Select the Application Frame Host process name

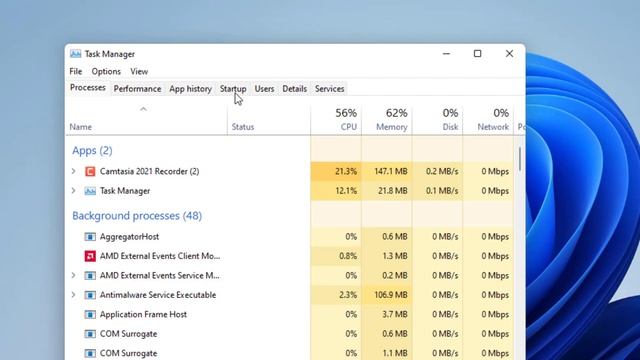143,314
